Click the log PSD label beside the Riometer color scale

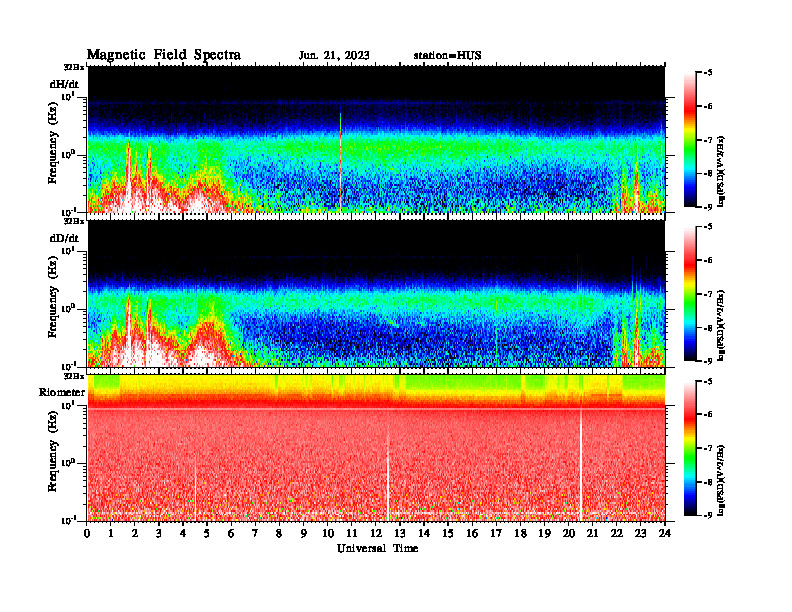721,480
